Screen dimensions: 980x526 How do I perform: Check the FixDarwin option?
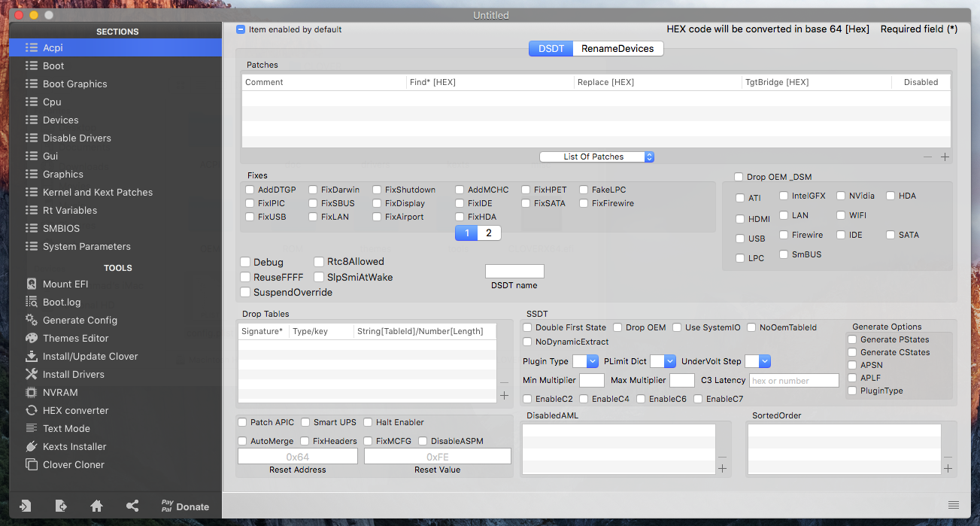pos(313,190)
